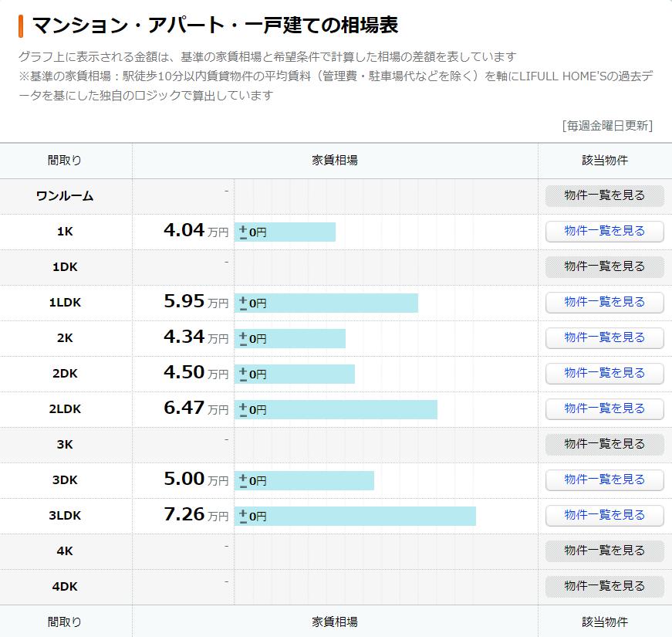Show the property list for 2DK
This screenshot has height=637, width=672.
click(604, 373)
